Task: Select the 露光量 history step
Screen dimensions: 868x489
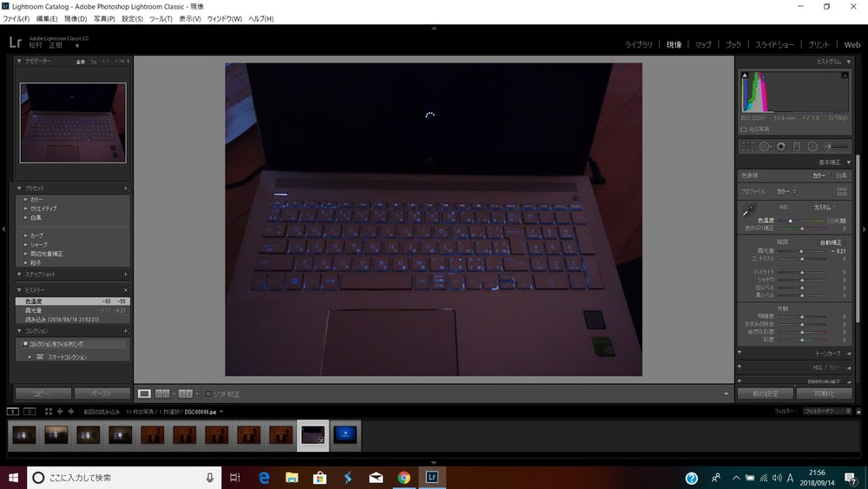Action: (x=73, y=310)
